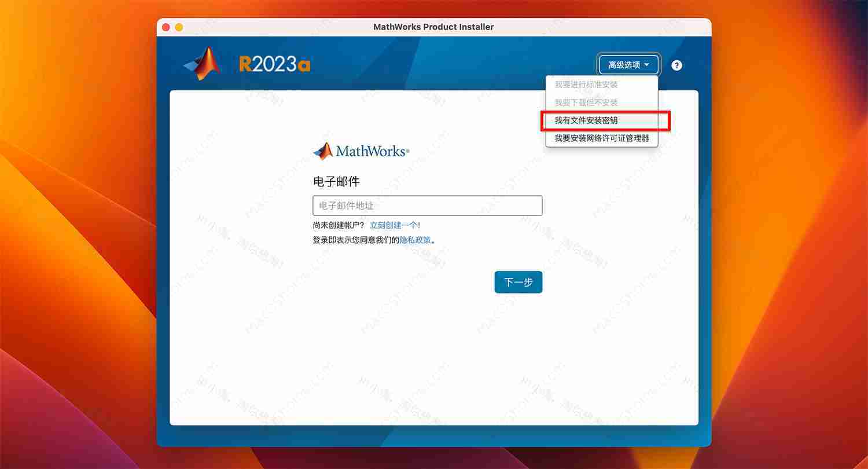Viewport: 868px width, 469px height.
Task: View the 隐私政策 privacy policy link
Action: (415, 240)
